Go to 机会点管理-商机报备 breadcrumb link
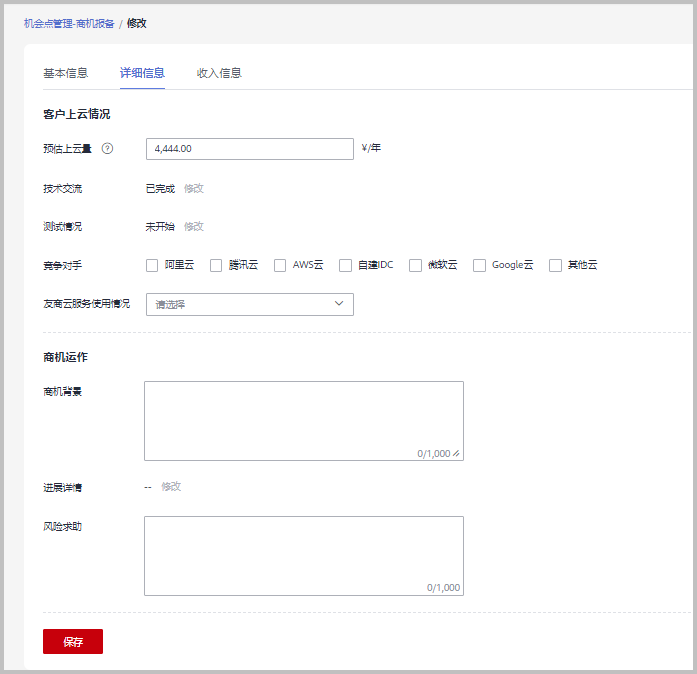697x674 pixels. [69, 24]
